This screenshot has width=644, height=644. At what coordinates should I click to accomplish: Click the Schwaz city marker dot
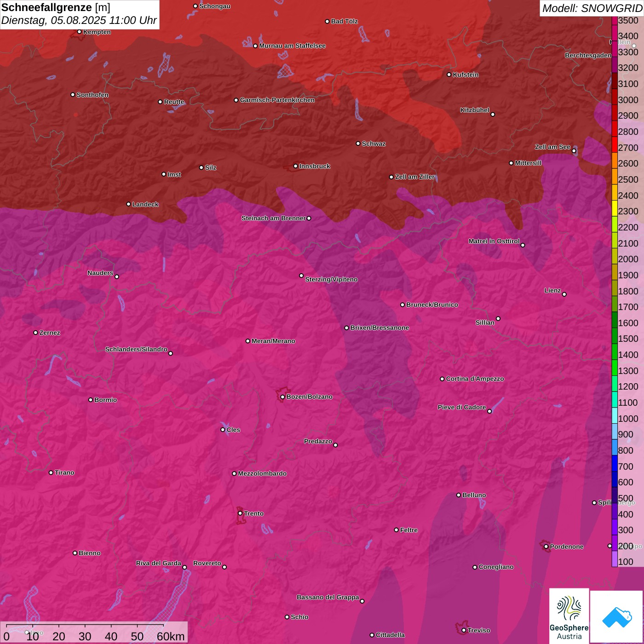(358, 144)
